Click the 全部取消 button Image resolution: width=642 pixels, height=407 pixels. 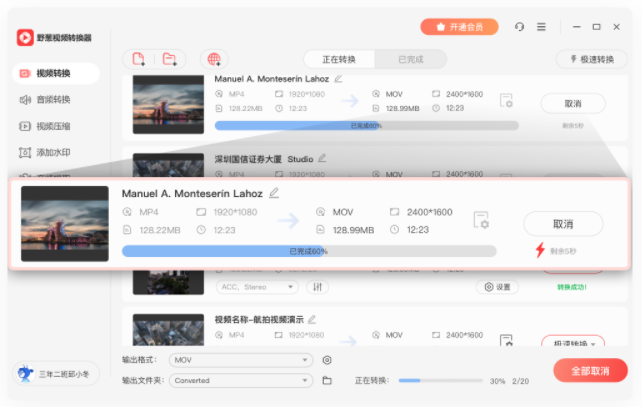coord(590,371)
